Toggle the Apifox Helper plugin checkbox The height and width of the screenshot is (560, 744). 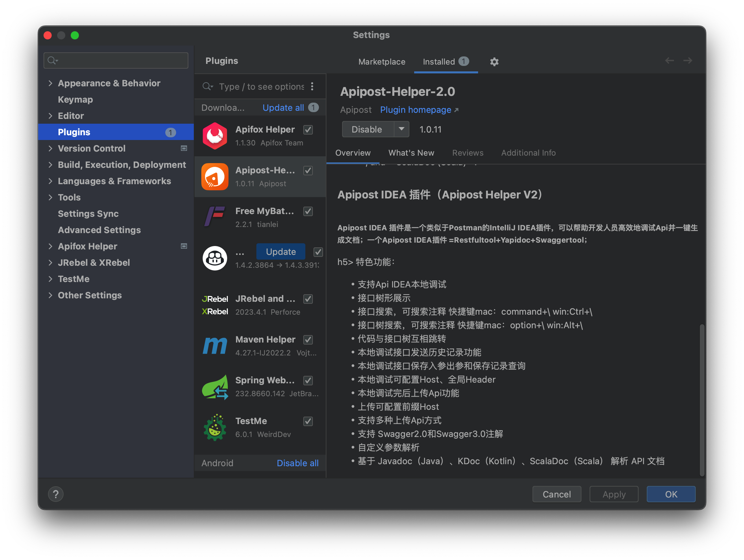(308, 129)
